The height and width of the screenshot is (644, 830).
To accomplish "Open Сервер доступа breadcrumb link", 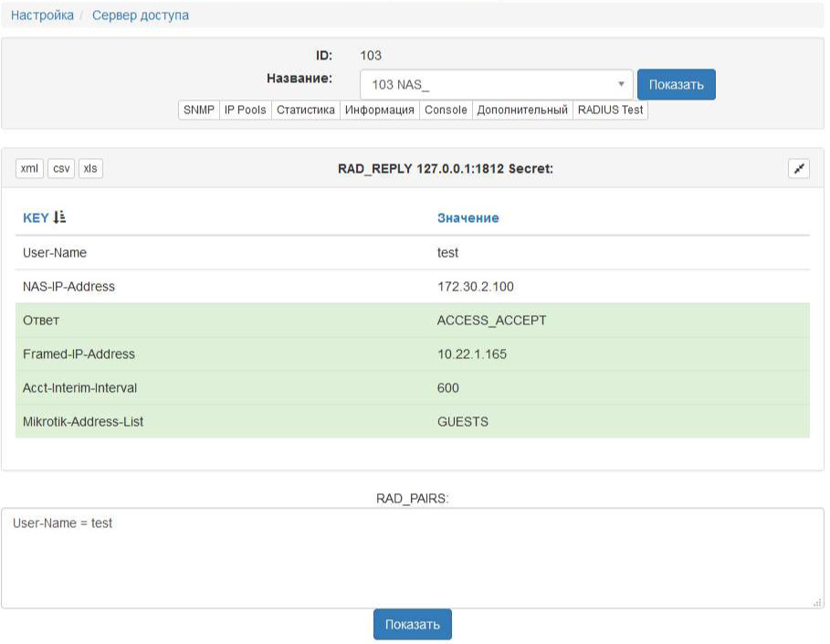I will [141, 16].
